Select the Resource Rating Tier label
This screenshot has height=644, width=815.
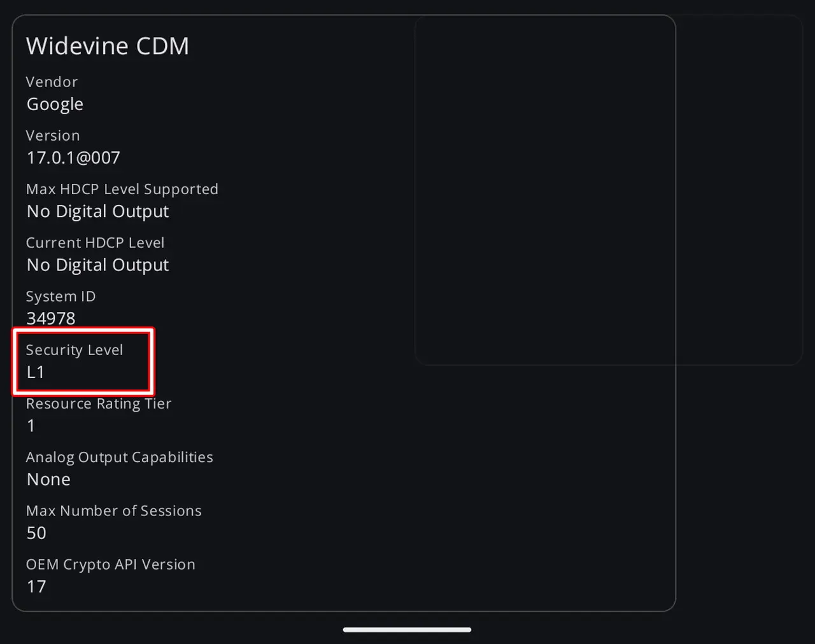[x=99, y=403]
